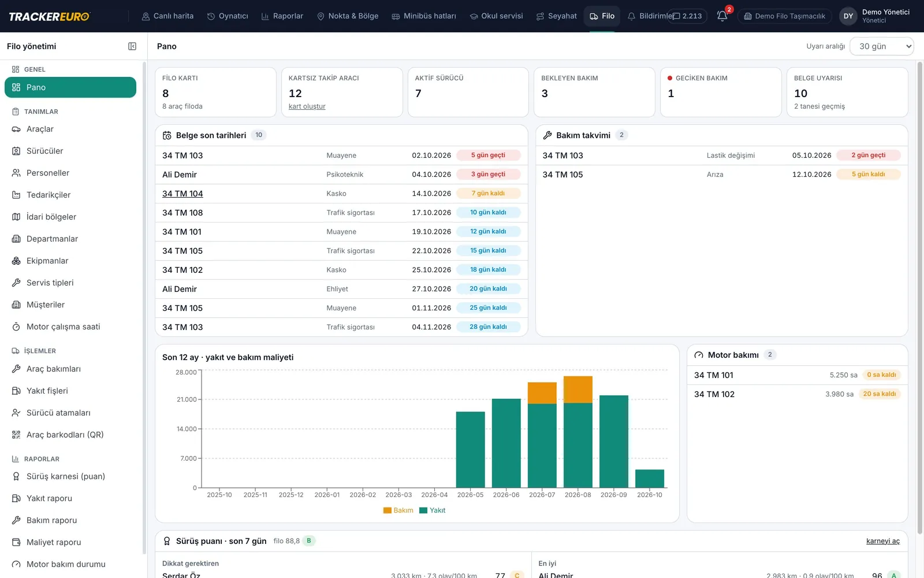
Task: Click the Motor çalışma saati timer icon
Action: (x=16, y=327)
